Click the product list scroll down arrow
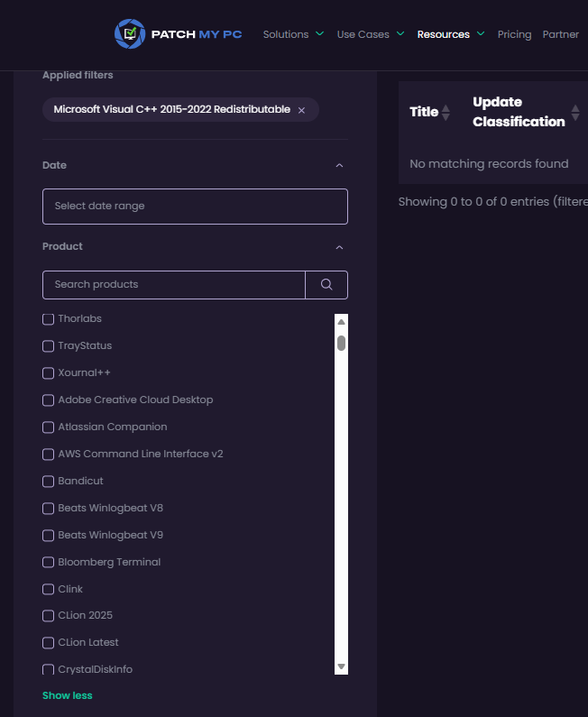 (x=341, y=666)
